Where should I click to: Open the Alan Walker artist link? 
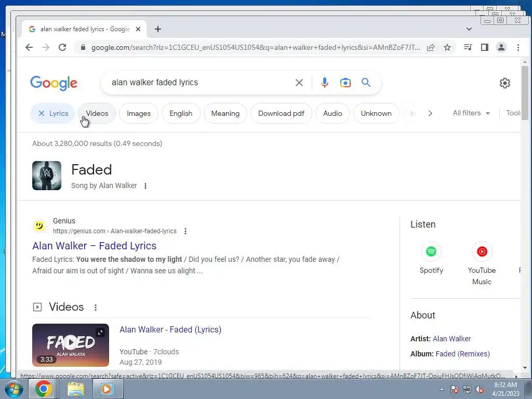(x=451, y=339)
